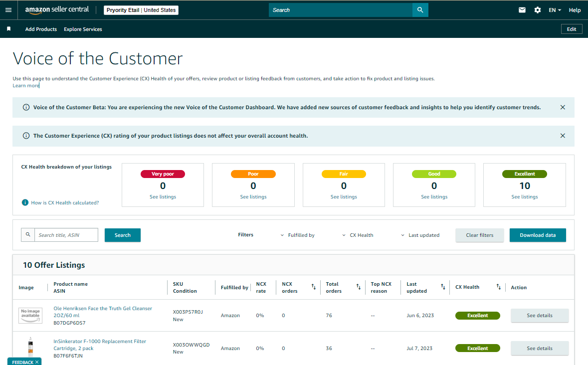Image resolution: width=588 pixels, height=365 pixels.
Task: Click Clear filters button
Action: [x=480, y=235]
